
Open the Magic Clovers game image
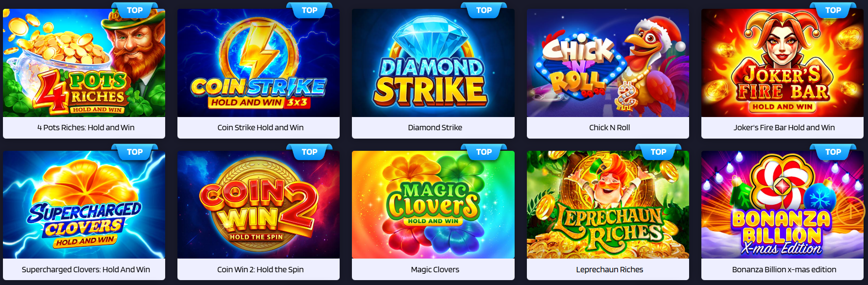[433, 205]
